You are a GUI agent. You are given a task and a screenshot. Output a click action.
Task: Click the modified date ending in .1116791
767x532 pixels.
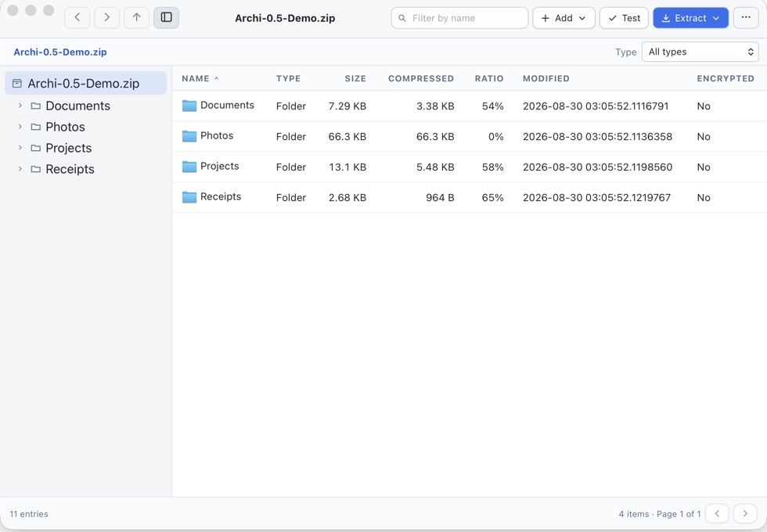tap(596, 106)
